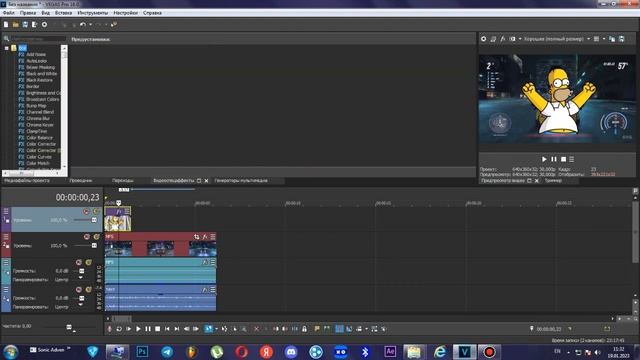This screenshot has width=640, height=360.
Task: Open the Вставка menu
Action: click(x=63, y=13)
